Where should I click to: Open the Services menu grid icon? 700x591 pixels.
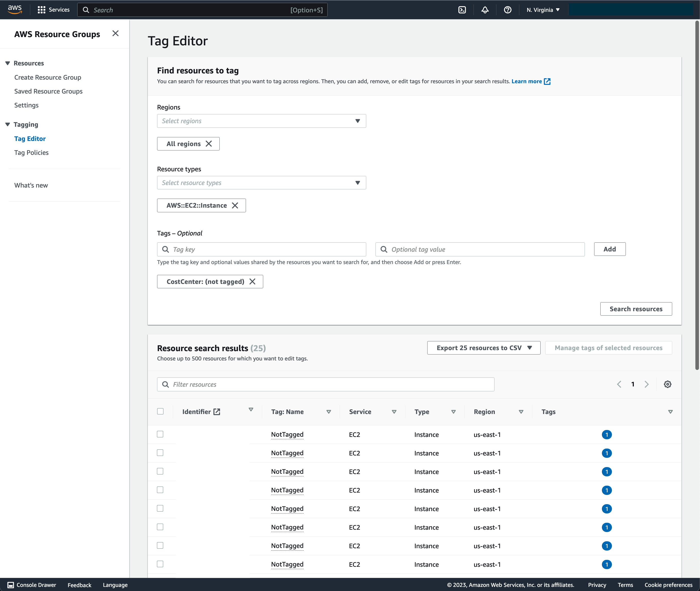click(x=41, y=10)
